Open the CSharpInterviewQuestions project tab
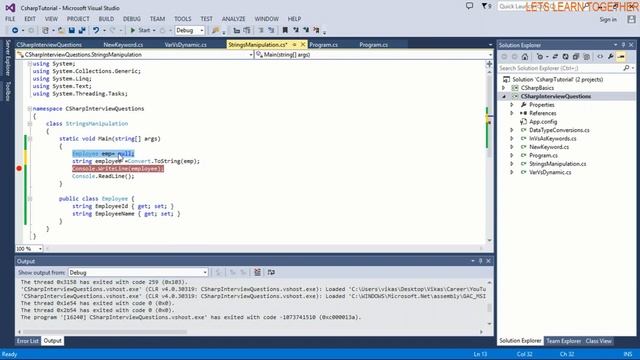Image resolution: width=640 pixels, height=360 pixels. pos(49,45)
